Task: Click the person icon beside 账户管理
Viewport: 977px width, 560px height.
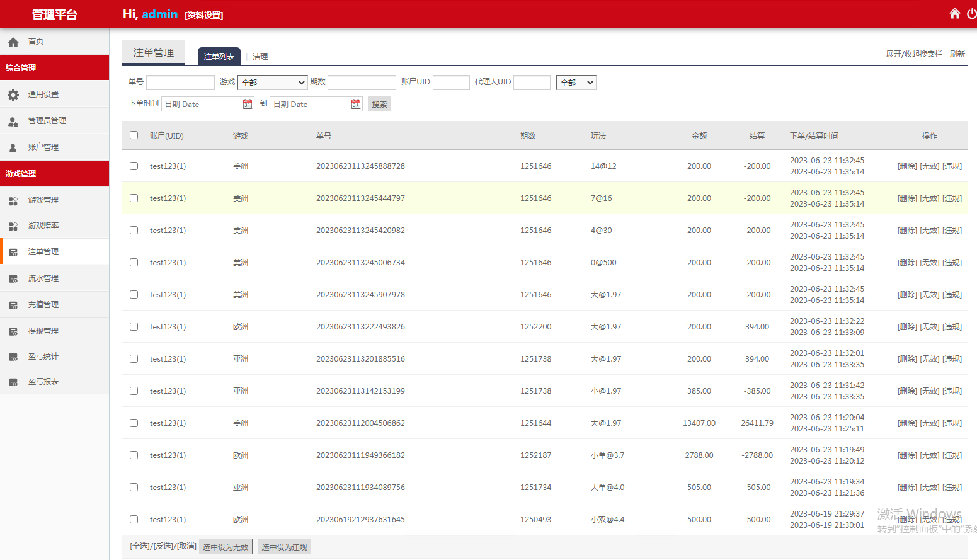Action: click(13, 148)
